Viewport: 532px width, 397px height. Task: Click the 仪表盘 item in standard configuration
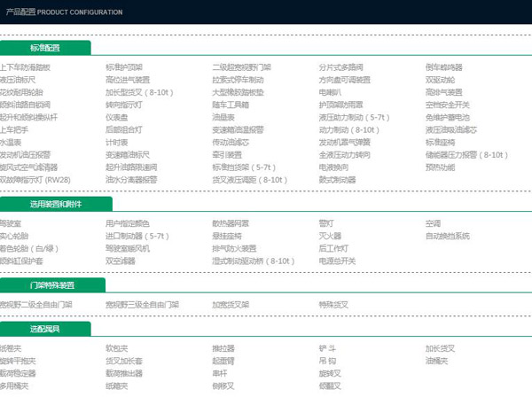(117, 116)
